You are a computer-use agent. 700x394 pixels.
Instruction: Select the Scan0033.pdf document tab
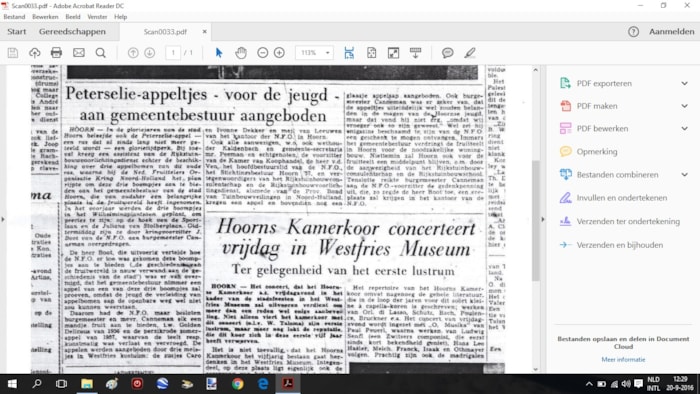coord(165,32)
